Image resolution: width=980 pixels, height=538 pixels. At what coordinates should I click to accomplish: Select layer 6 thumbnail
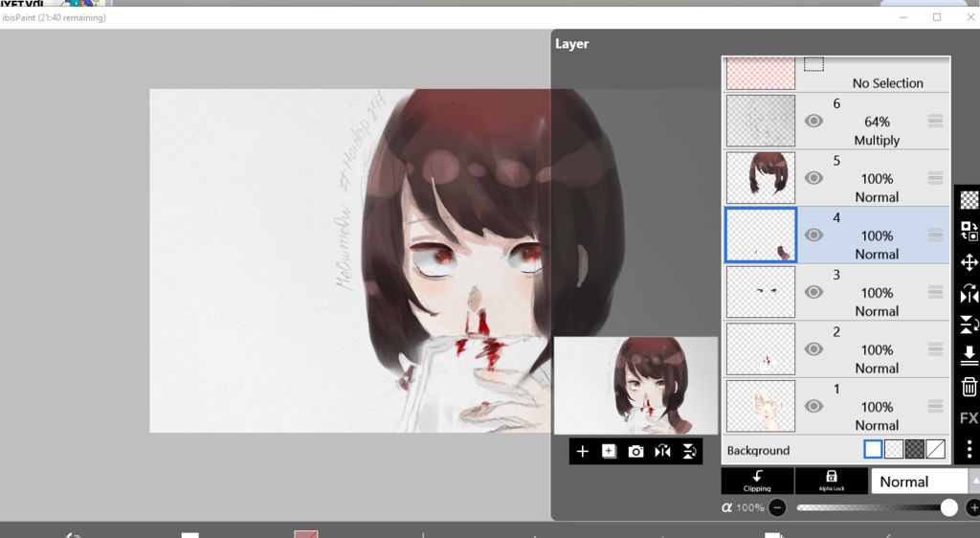click(761, 121)
